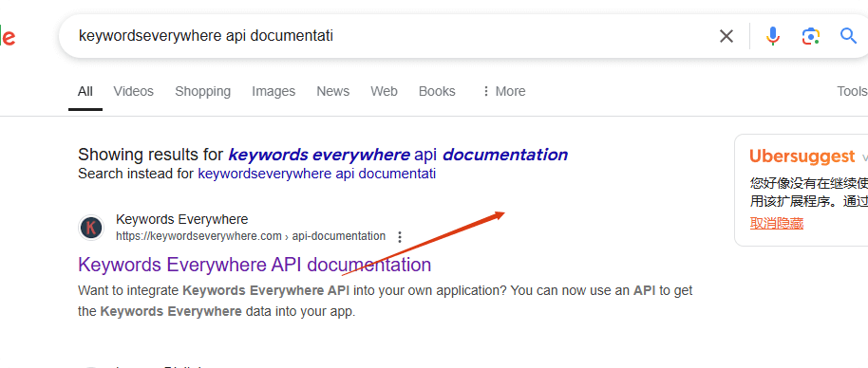Open Google Lens image search icon

point(810,36)
